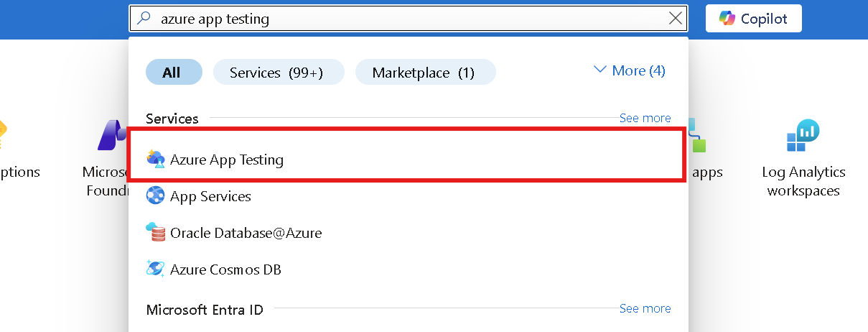Viewport: 868px width, 332px height.
Task: Click the App Services globe icon
Action: point(156,196)
